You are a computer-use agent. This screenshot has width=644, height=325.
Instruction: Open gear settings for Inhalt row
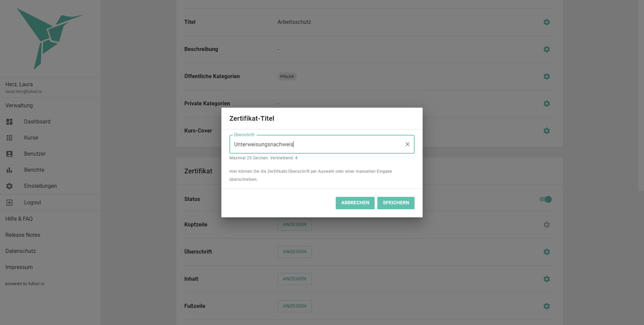click(x=546, y=279)
